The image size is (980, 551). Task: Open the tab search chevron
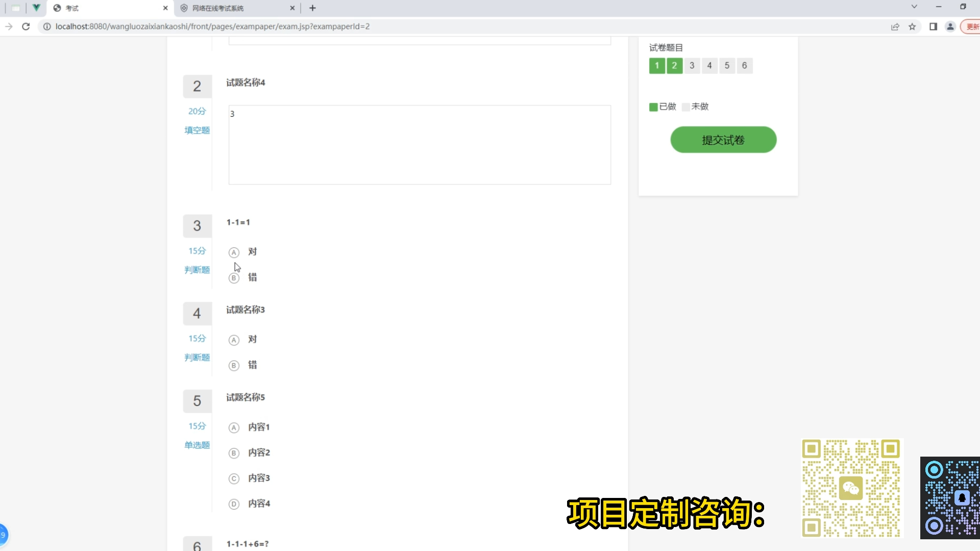914,7
